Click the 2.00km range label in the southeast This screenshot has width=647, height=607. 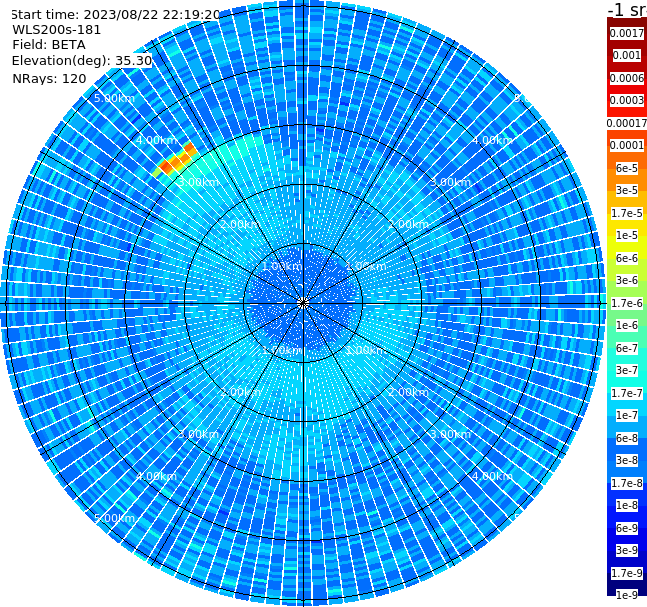pos(408,392)
